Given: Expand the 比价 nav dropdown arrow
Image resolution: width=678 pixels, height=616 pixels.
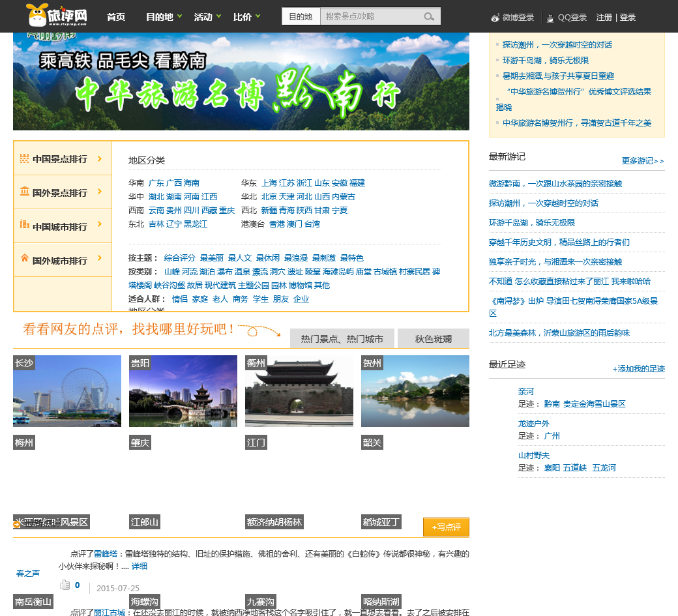Looking at the screenshot, I should [258, 16].
